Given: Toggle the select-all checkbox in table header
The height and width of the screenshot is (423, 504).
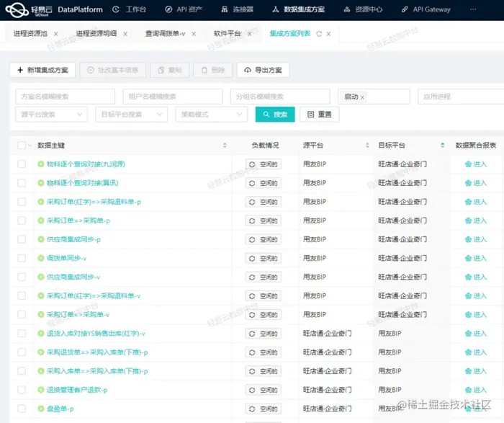Looking at the screenshot, I should click(x=22, y=145).
